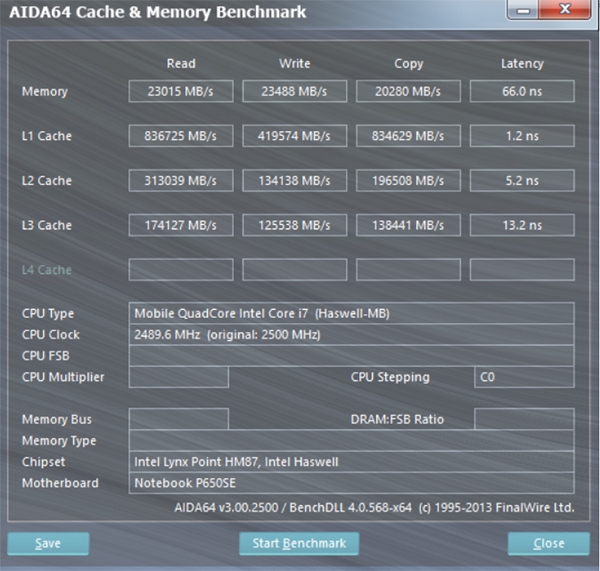Select L2 Cache write 134138 MB/s
The height and width of the screenshot is (571, 600).
[295, 180]
